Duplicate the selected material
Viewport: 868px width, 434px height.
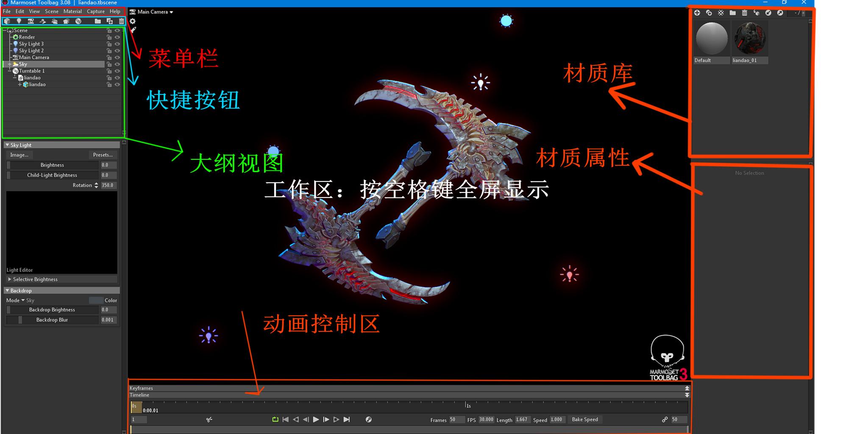point(709,13)
